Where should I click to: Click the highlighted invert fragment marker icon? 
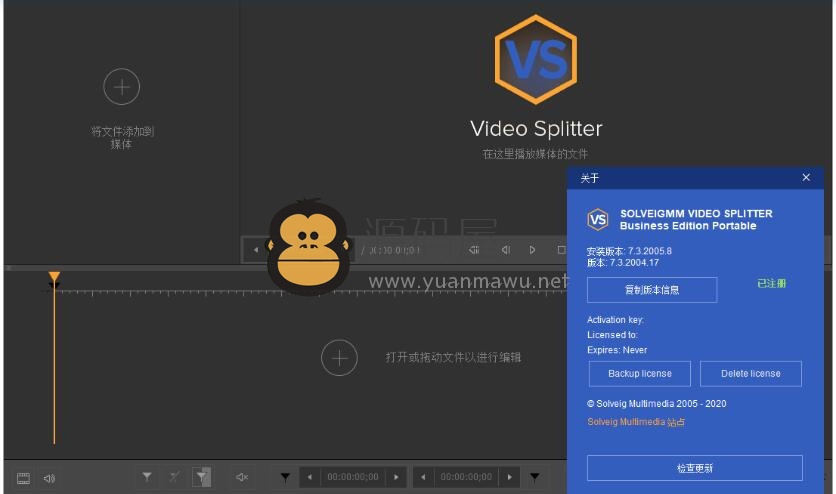[202, 477]
